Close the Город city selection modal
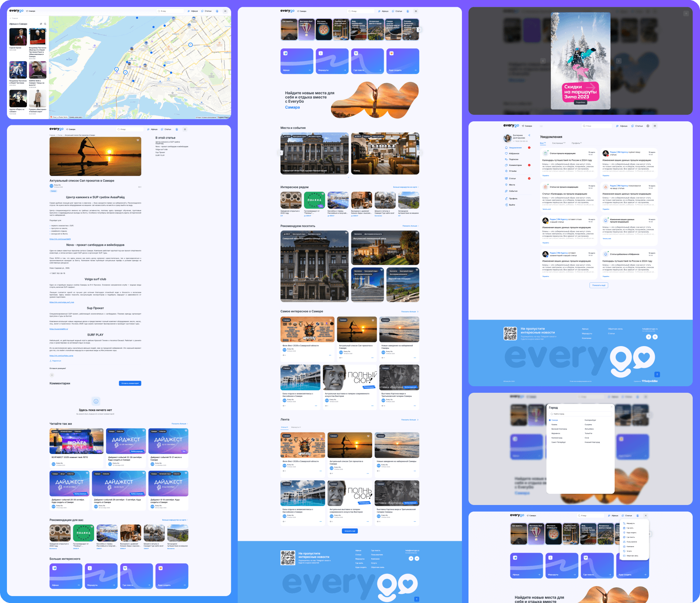700x603 pixels. 612,407
